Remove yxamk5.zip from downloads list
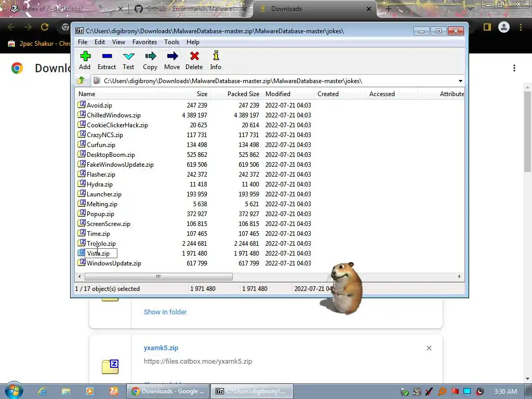The width and height of the screenshot is (532, 399). point(429,348)
